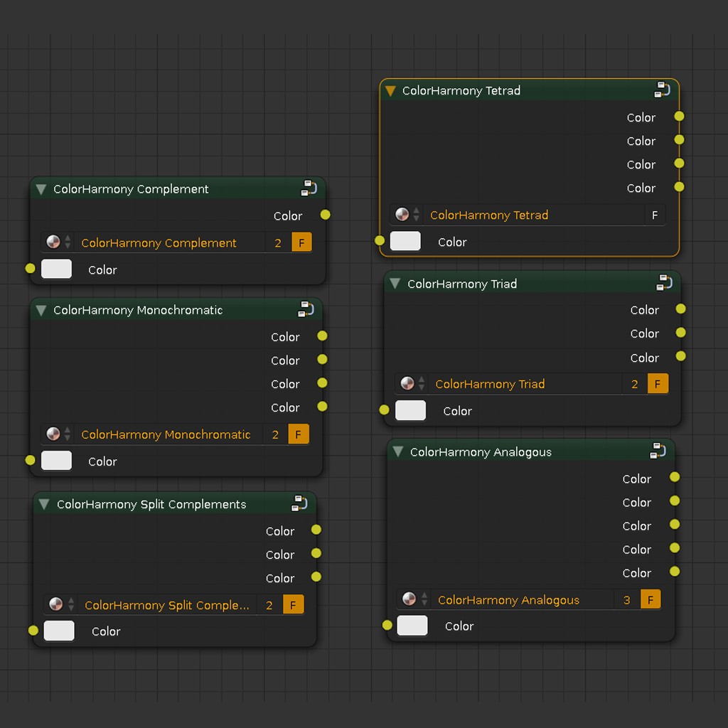Click the node group icon on ColorHarmony Complement header
This screenshot has width=728, height=728.
tap(308, 188)
